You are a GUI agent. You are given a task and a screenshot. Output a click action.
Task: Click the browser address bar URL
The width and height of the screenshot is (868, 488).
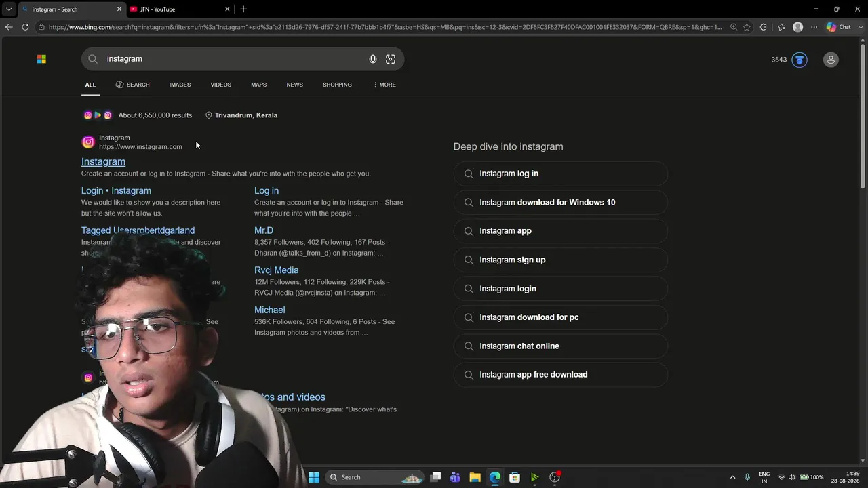(x=385, y=27)
